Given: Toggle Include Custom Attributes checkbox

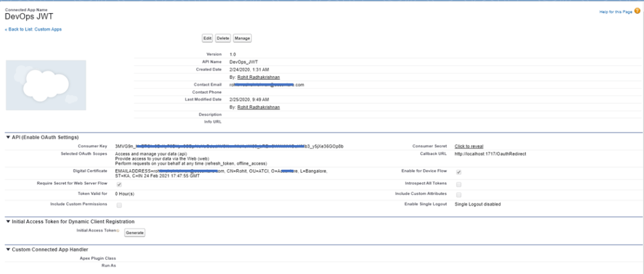Looking at the screenshot, I should 458,195.
